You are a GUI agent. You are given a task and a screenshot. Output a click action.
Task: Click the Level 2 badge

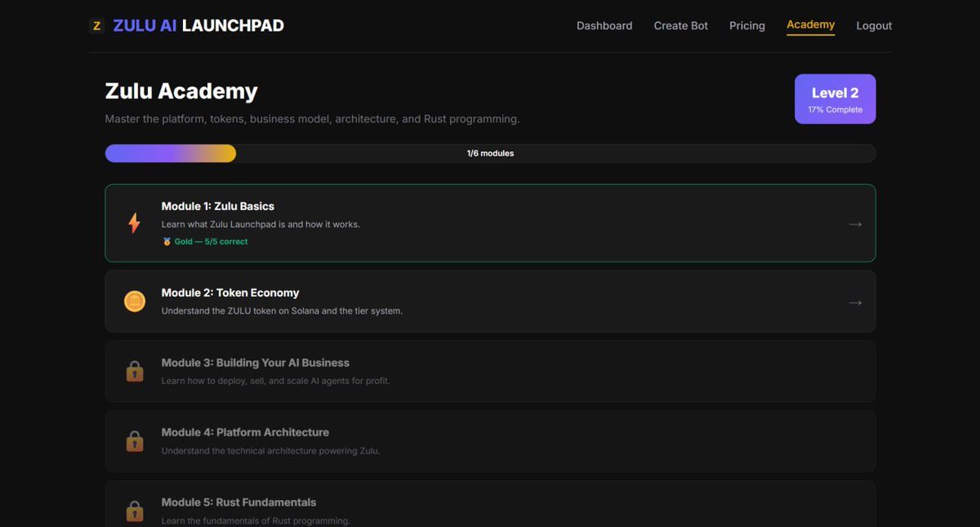835,99
